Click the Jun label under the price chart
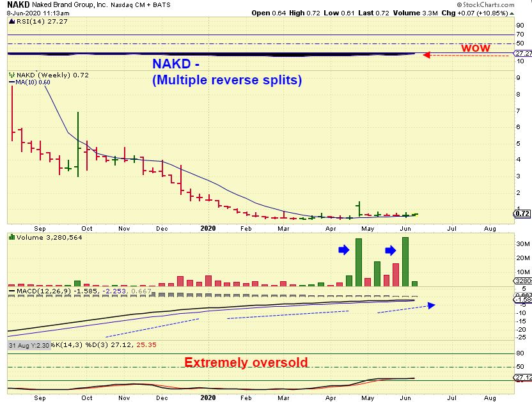532x402 pixels. [x=405, y=229]
